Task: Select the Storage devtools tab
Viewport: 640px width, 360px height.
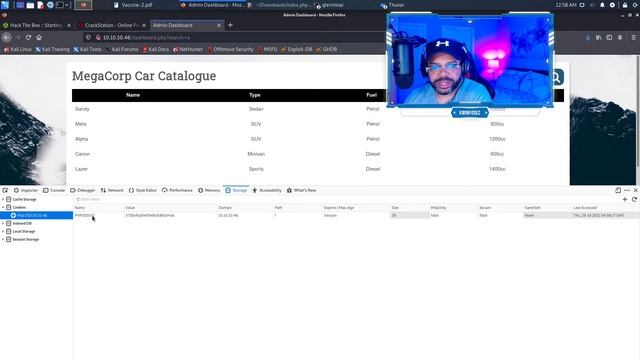Action: 236,190
